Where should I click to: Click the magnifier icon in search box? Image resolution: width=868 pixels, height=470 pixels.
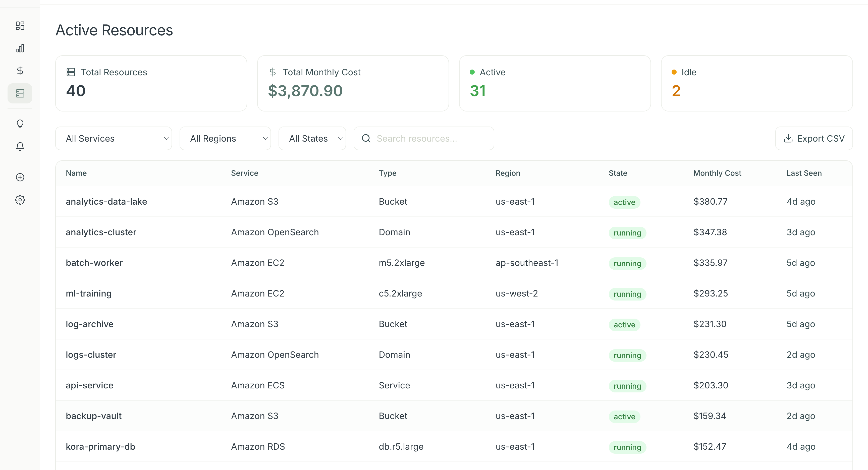point(366,139)
